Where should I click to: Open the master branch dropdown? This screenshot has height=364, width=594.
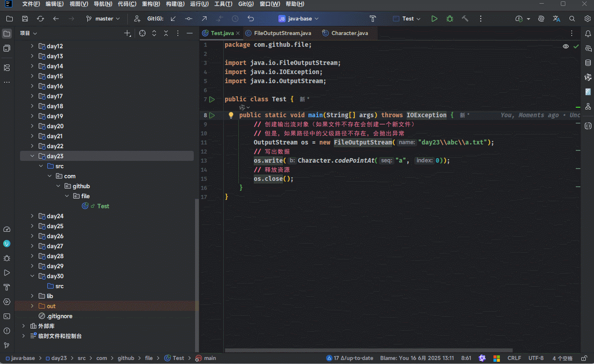coord(103,19)
